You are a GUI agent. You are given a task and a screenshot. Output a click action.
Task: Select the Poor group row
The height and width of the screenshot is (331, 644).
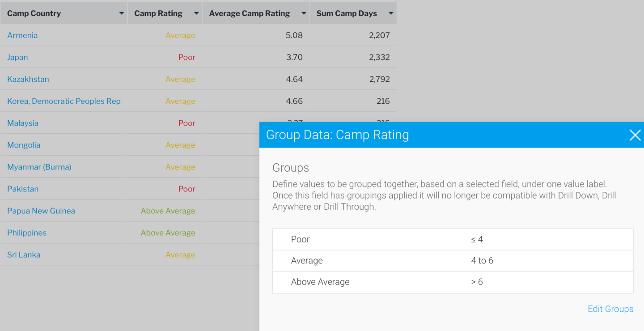453,239
